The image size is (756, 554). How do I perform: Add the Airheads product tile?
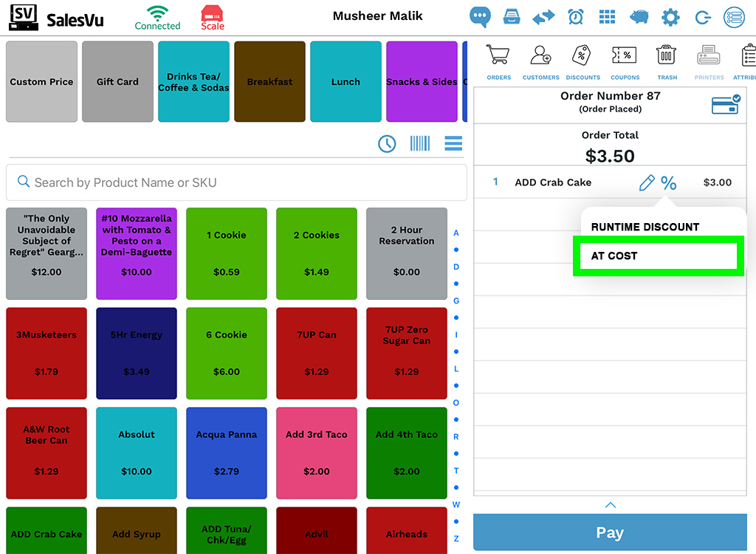(407, 530)
